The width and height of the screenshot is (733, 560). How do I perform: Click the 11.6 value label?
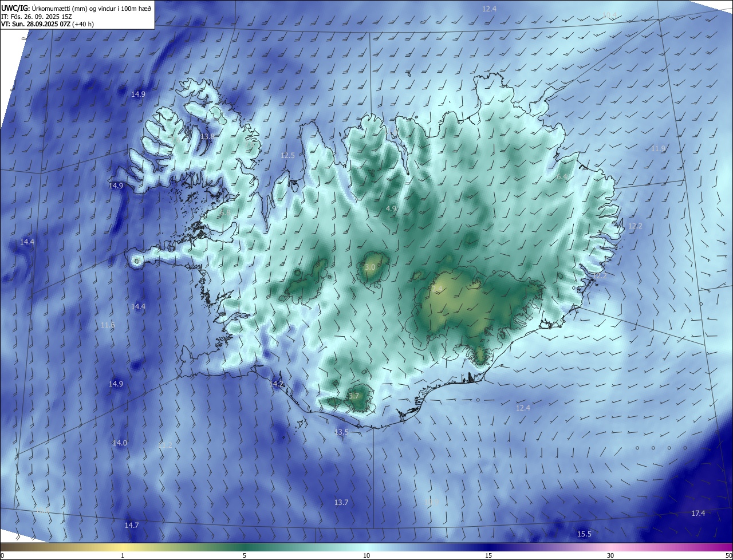pyautogui.click(x=108, y=325)
